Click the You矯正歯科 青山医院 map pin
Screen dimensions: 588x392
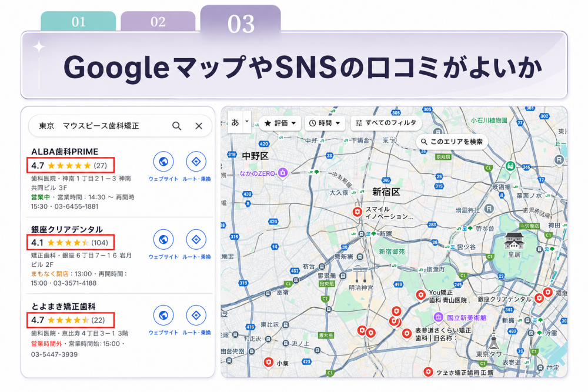[421, 295]
